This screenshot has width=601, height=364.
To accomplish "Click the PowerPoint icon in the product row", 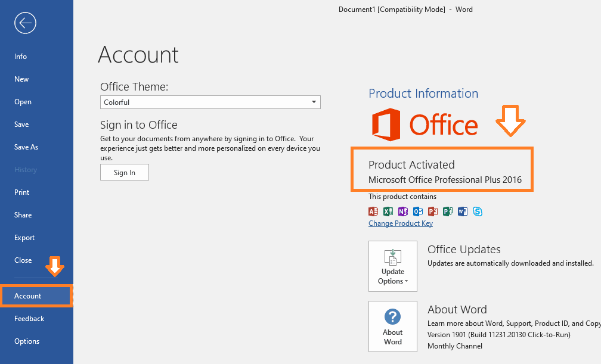I will coord(433,211).
